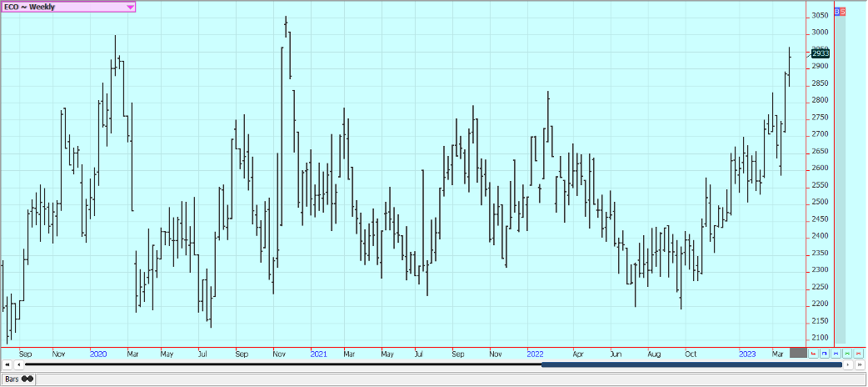
Task: Click the dark blue horizontal scrollbar thumb
Action: pyautogui.click(x=691, y=364)
